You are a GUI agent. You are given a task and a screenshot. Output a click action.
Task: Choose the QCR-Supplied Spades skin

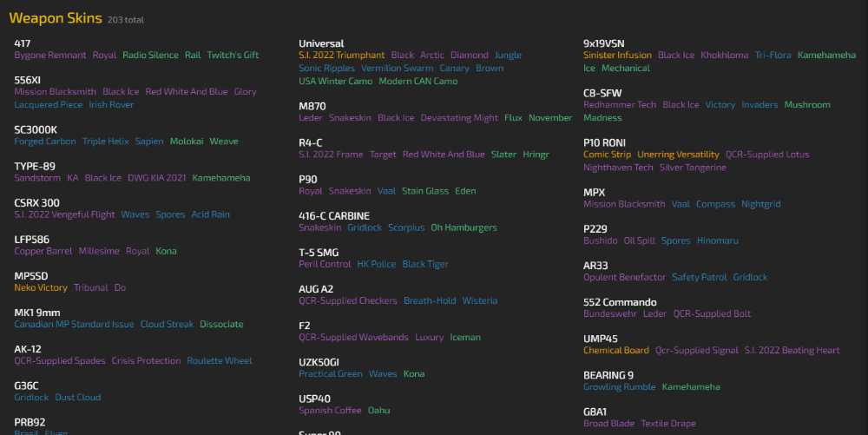point(59,361)
